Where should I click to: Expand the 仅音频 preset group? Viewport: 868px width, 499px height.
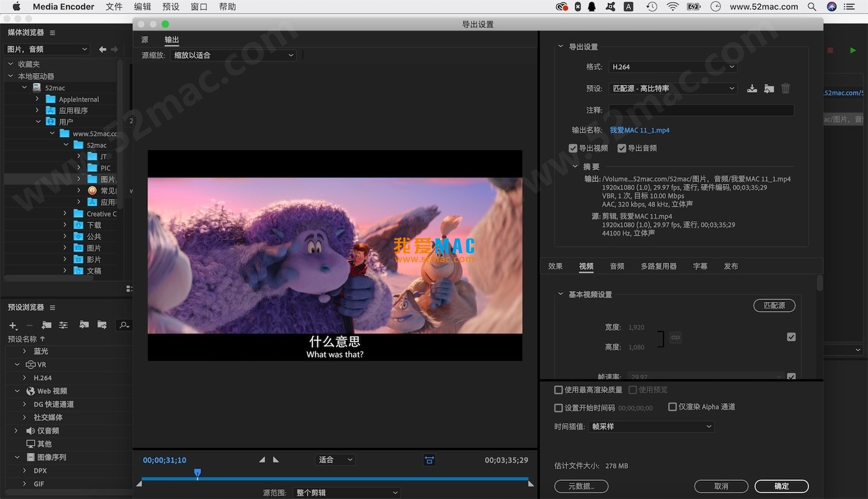[x=16, y=431]
